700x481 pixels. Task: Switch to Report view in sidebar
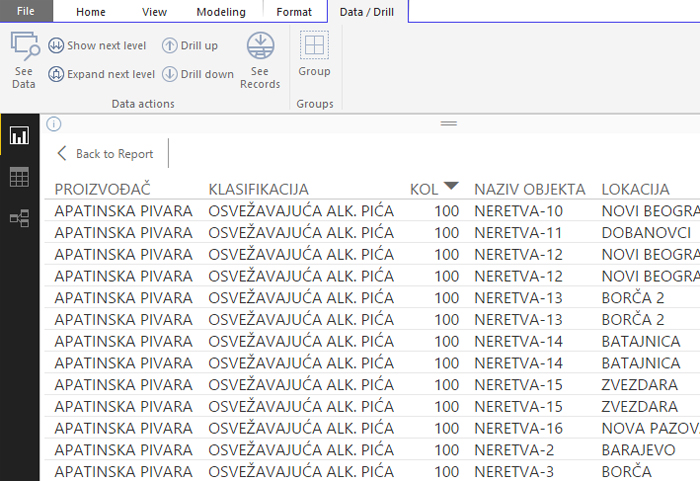[19, 136]
